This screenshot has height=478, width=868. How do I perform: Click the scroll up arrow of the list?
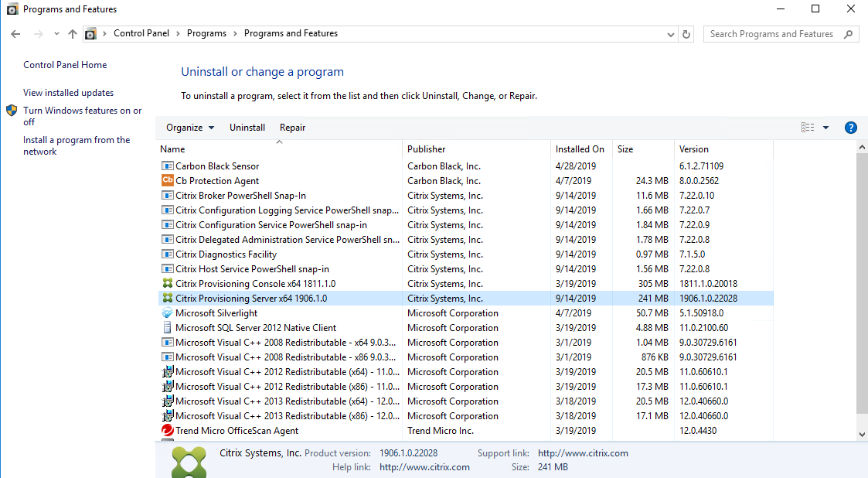point(861,147)
